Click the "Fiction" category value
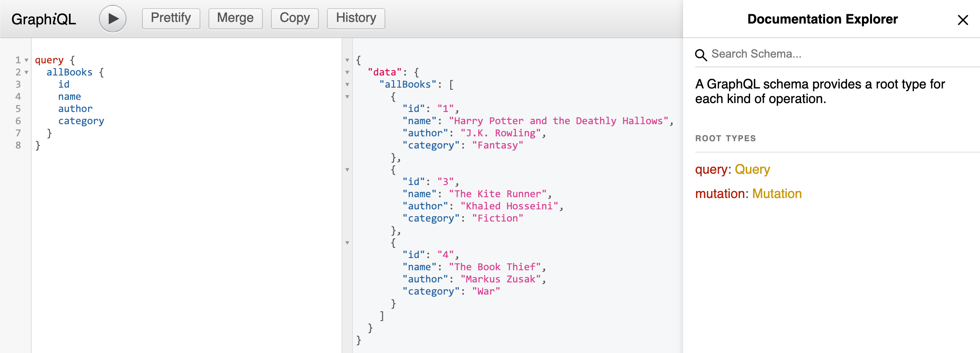Viewport: 980px width, 353px height. tap(498, 218)
